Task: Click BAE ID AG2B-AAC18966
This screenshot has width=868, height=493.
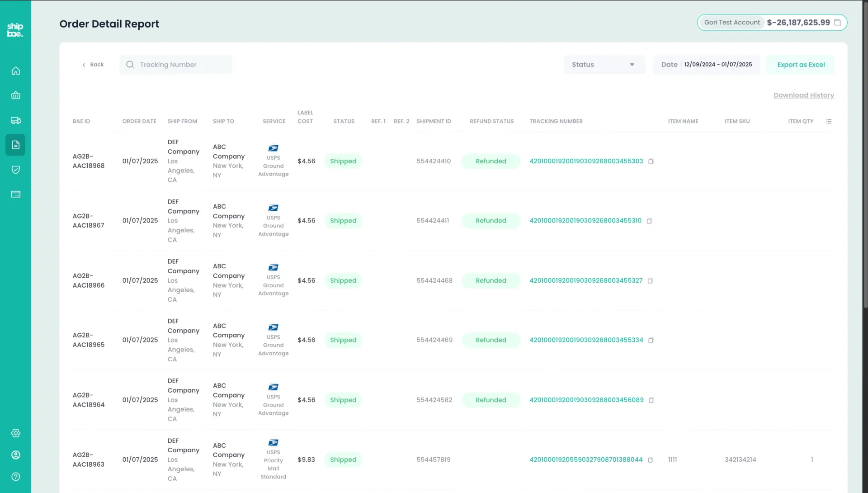Action: tap(89, 280)
